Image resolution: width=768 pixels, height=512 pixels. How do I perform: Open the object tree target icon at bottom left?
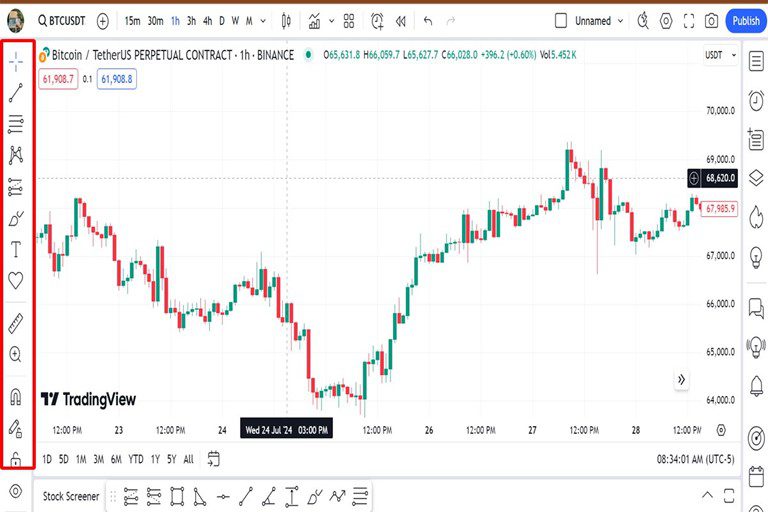16,491
